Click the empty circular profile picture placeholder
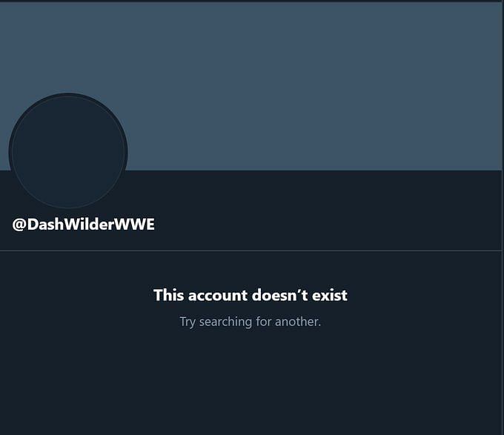Screen dimensions: 504x435 tap(68, 151)
